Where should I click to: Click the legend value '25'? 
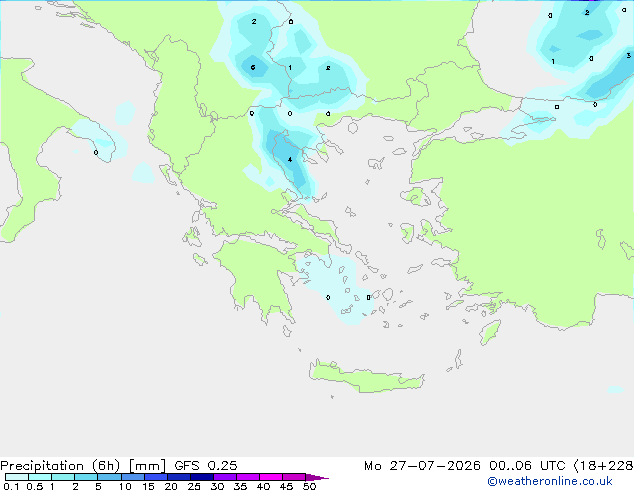click(194, 486)
